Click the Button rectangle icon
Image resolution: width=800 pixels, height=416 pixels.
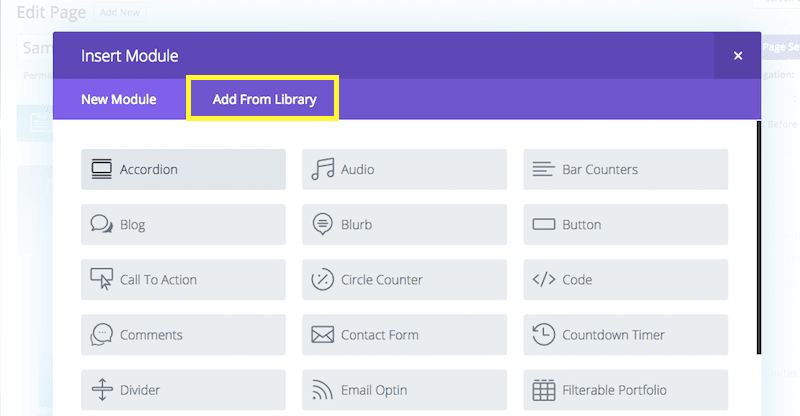(544, 225)
